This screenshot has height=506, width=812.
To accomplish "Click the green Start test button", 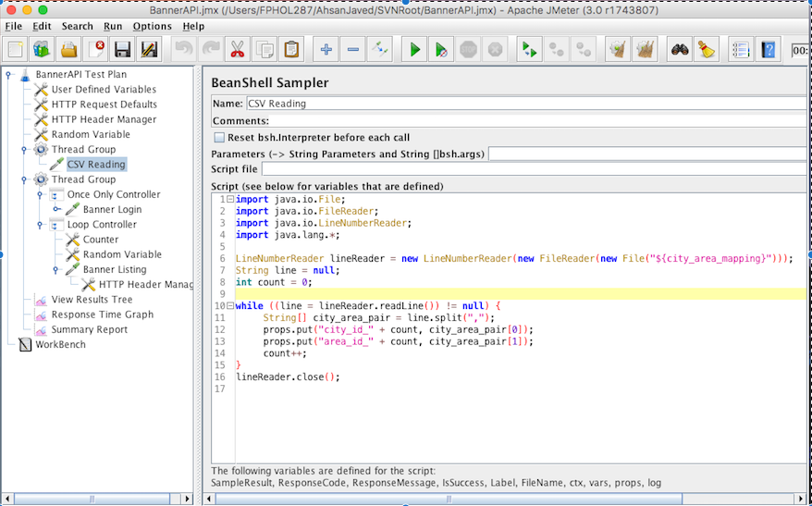I will coord(415,50).
